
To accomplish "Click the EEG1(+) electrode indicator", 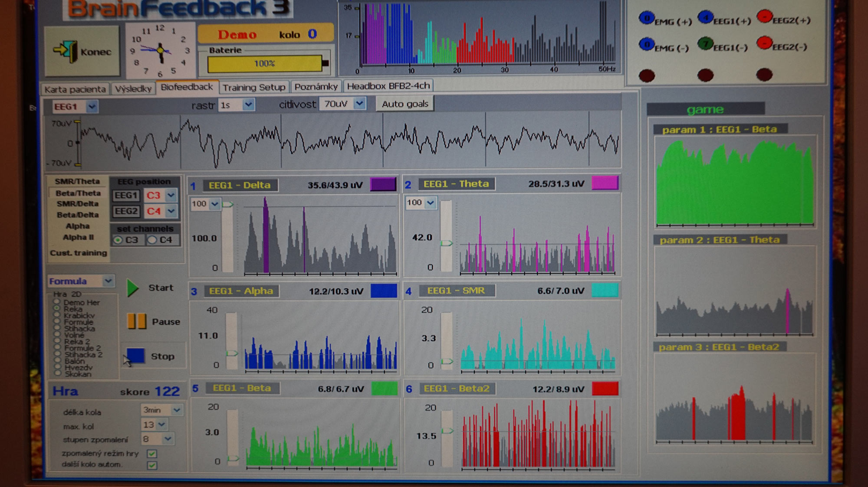I will pos(706,17).
